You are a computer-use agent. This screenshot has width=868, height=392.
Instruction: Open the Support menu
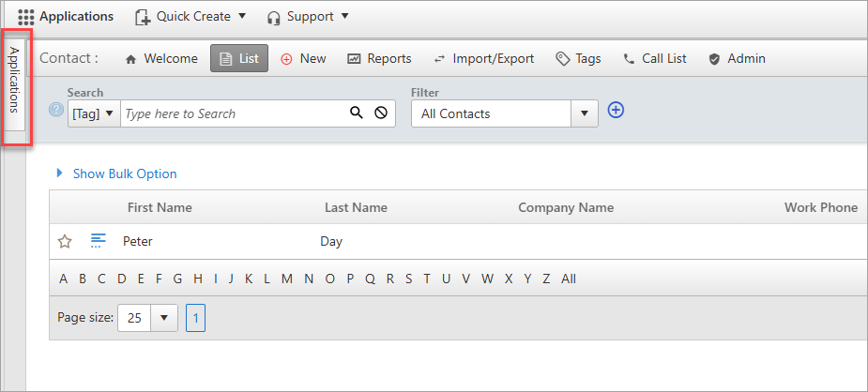(x=308, y=17)
